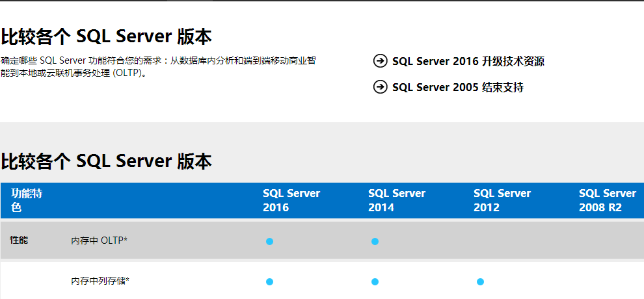Click arrow icon beside SQL Server 2005 结束支持
Screen dimensions: 644x299
pyautogui.click(x=381, y=86)
